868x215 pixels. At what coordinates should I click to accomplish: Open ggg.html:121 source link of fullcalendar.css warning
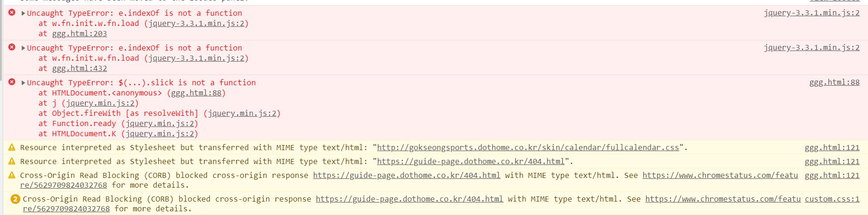click(831, 147)
